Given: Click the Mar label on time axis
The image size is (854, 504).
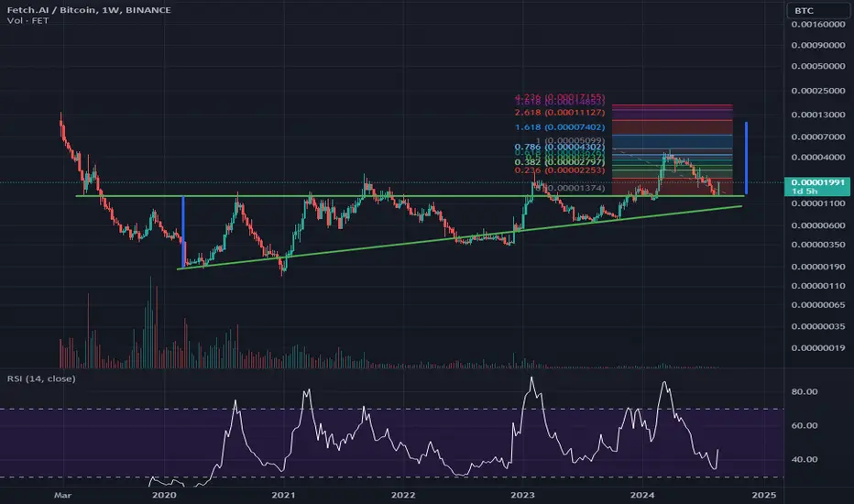Looking at the screenshot, I should tap(63, 495).
